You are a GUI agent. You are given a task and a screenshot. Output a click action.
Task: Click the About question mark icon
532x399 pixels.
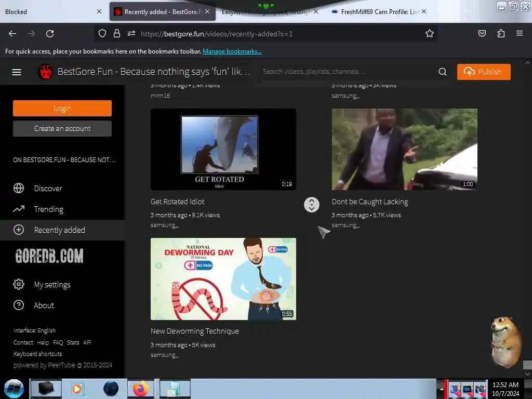[19, 305]
